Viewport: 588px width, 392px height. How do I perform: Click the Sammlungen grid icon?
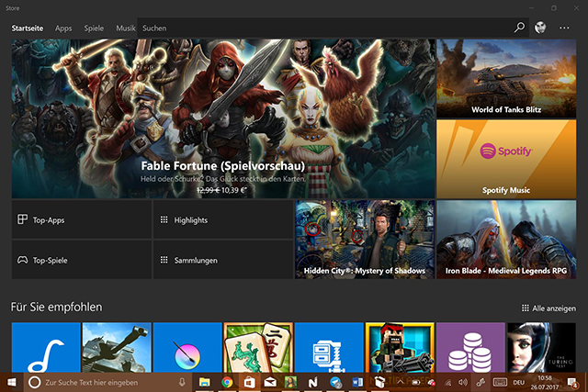(164, 260)
